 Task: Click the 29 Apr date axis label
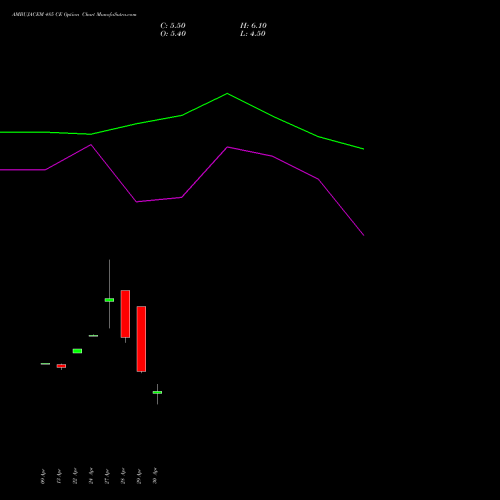(139, 476)
